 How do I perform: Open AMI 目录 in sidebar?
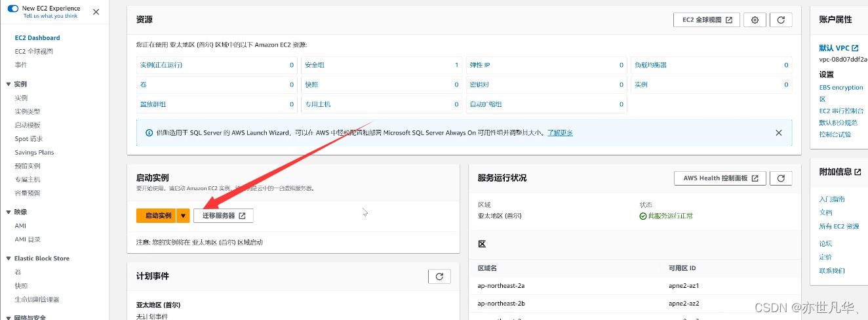(x=28, y=239)
